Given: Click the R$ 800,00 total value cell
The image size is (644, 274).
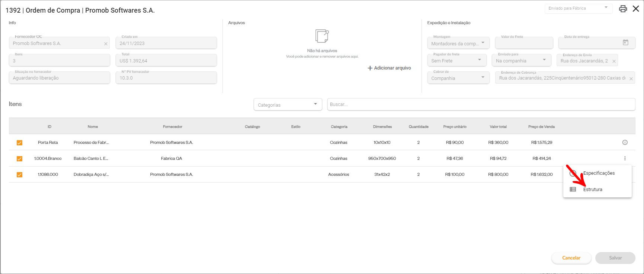Looking at the screenshot, I should tap(498, 174).
